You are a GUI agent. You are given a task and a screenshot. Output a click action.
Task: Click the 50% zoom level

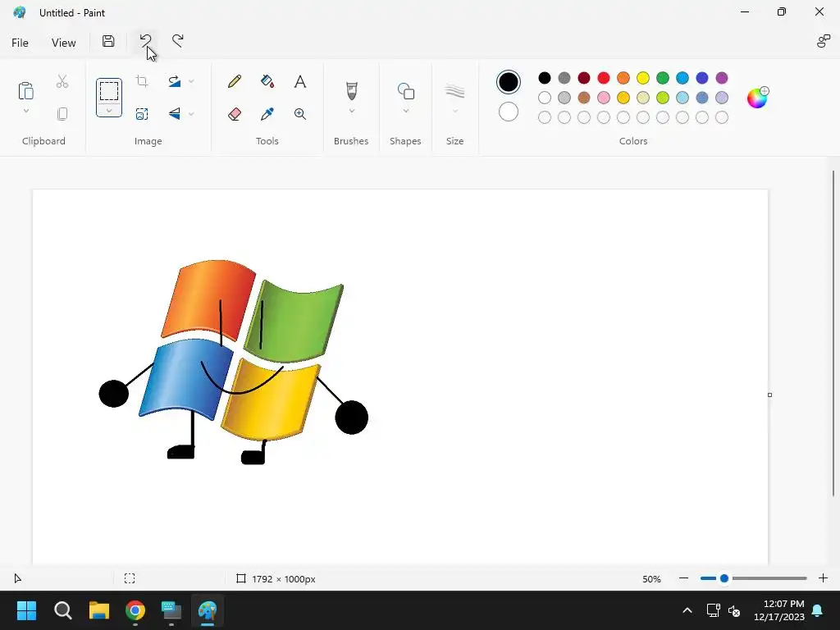click(x=651, y=579)
